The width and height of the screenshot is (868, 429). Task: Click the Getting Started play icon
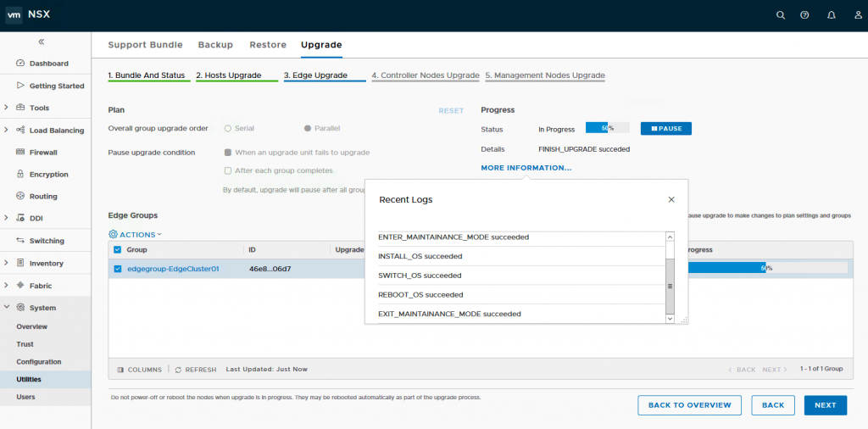pyautogui.click(x=20, y=86)
